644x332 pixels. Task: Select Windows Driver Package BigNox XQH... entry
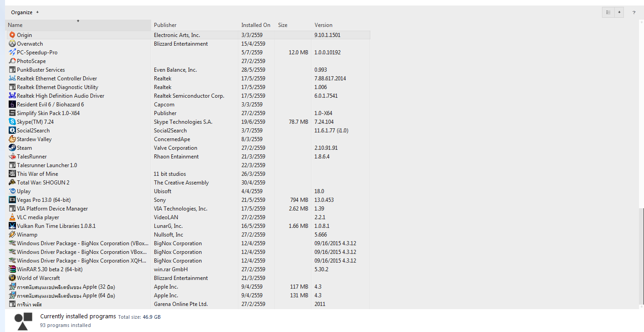tap(188, 261)
